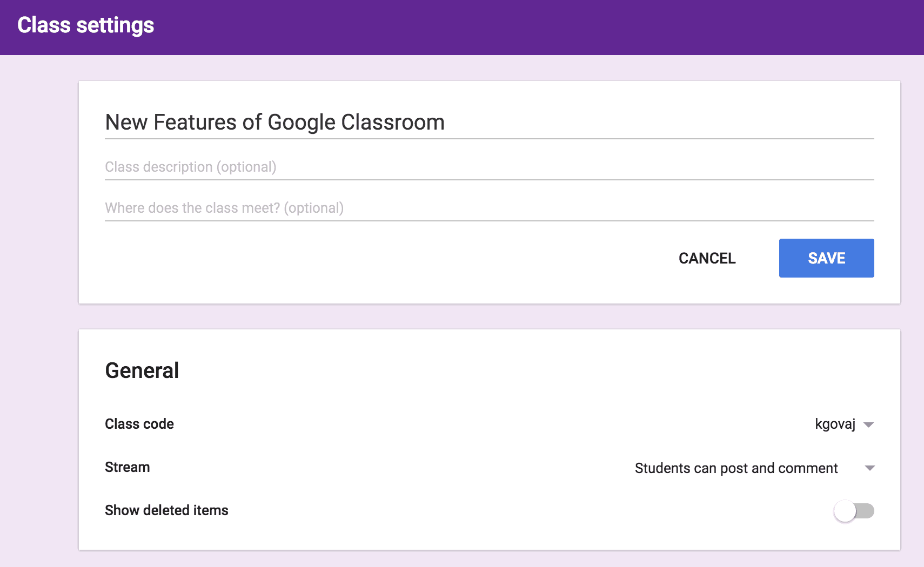Click the 'Show deleted items' label
The height and width of the screenshot is (567, 924).
(x=166, y=510)
